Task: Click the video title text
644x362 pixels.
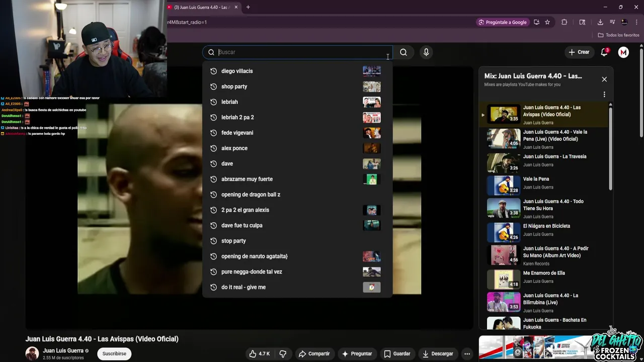Action: coord(102,339)
